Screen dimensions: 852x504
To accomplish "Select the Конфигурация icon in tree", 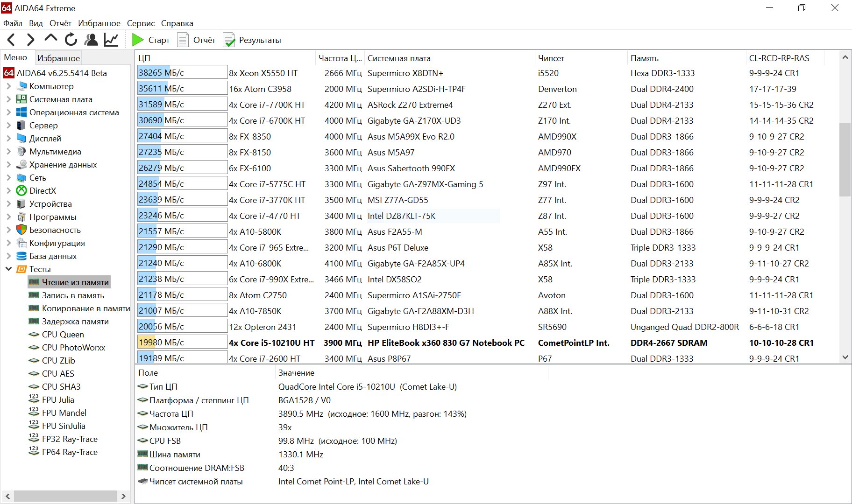I will click(21, 243).
